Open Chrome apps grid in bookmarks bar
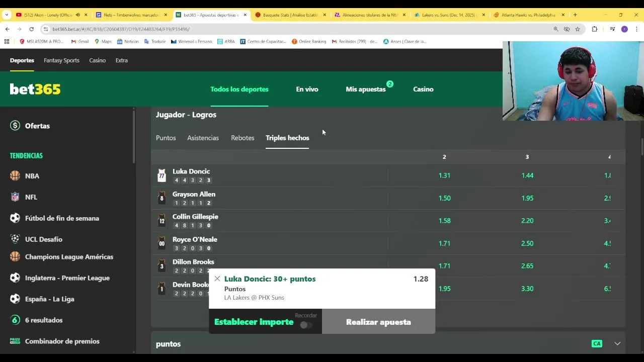 pos(7,41)
